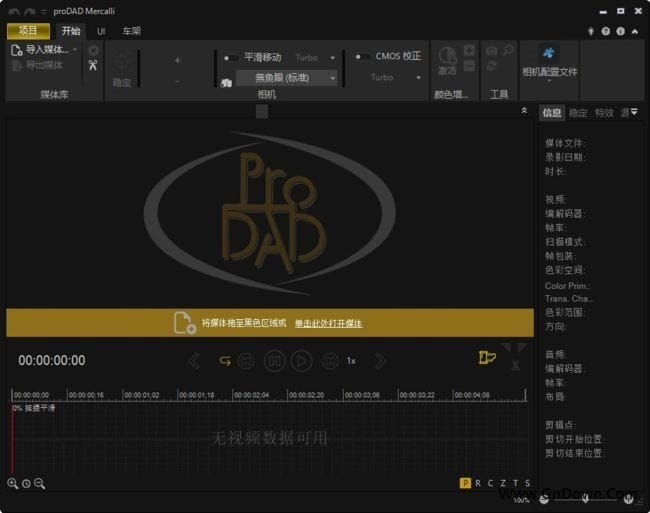650x513 pixels.
Task: Toggle the CMOS correction switch
Action: coord(360,57)
